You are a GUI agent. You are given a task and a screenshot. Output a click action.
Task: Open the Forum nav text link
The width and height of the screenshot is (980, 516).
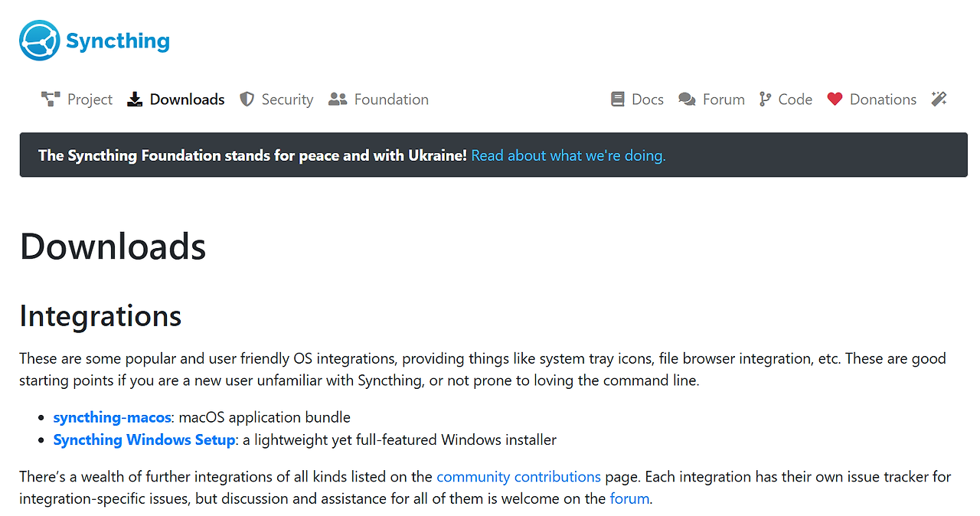pyautogui.click(x=724, y=100)
